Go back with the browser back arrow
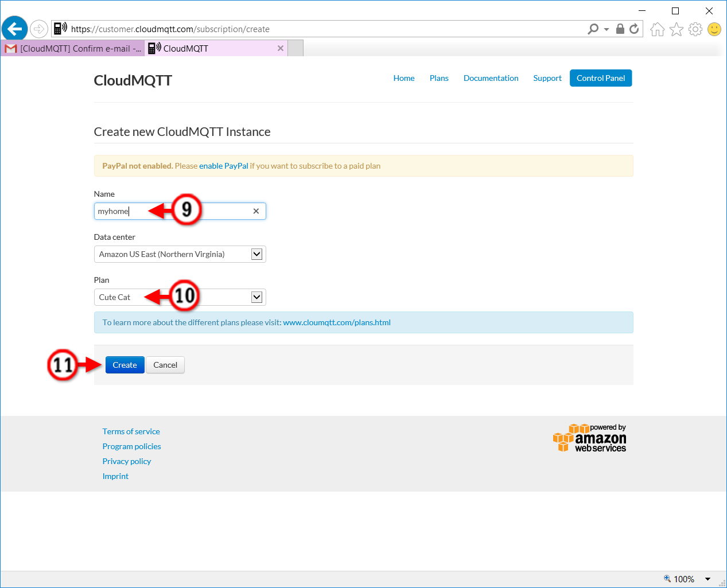Image resolution: width=727 pixels, height=588 pixels. pyautogui.click(x=15, y=29)
